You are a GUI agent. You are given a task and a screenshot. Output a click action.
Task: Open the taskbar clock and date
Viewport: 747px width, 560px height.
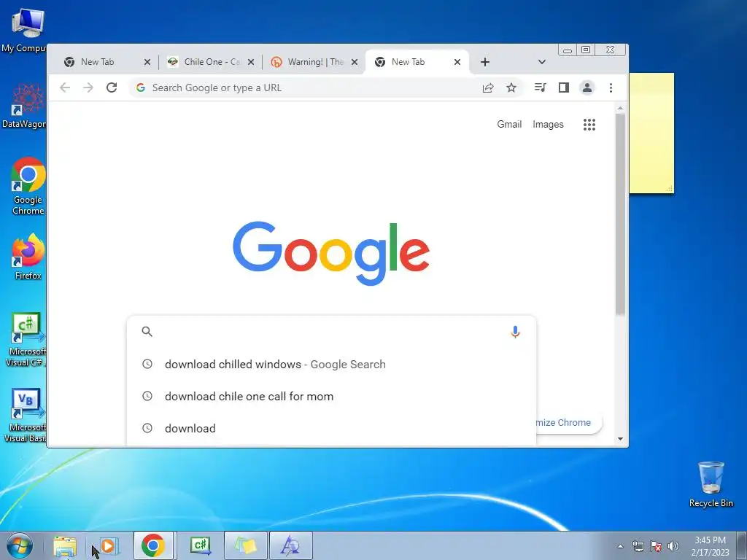pyautogui.click(x=710, y=546)
